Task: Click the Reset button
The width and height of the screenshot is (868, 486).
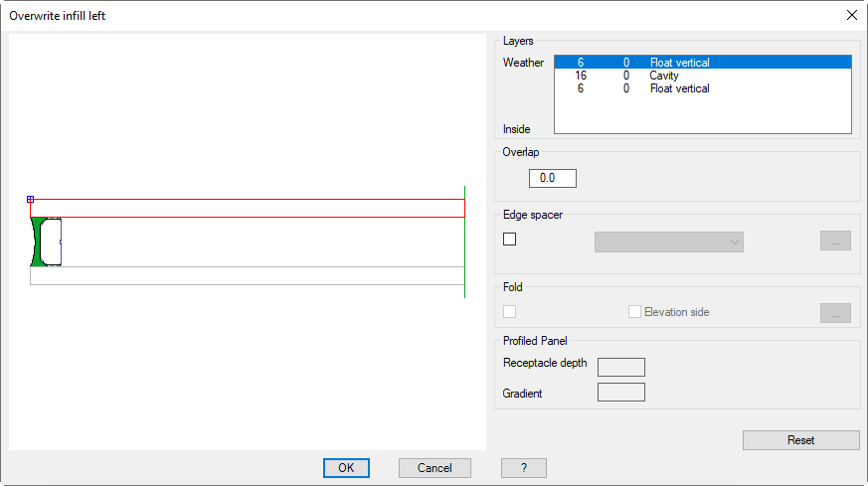Action: coord(800,440)
